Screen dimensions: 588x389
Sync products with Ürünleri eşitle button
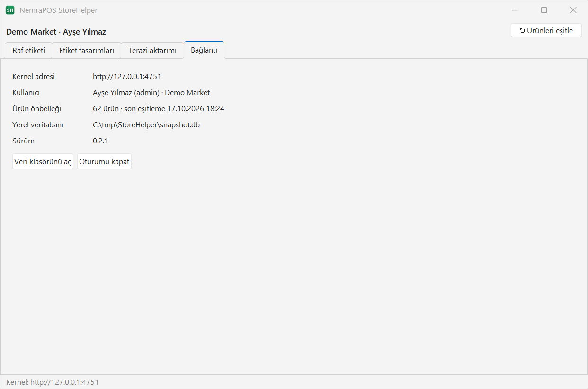pyautogui.click(x=546, y=31)
